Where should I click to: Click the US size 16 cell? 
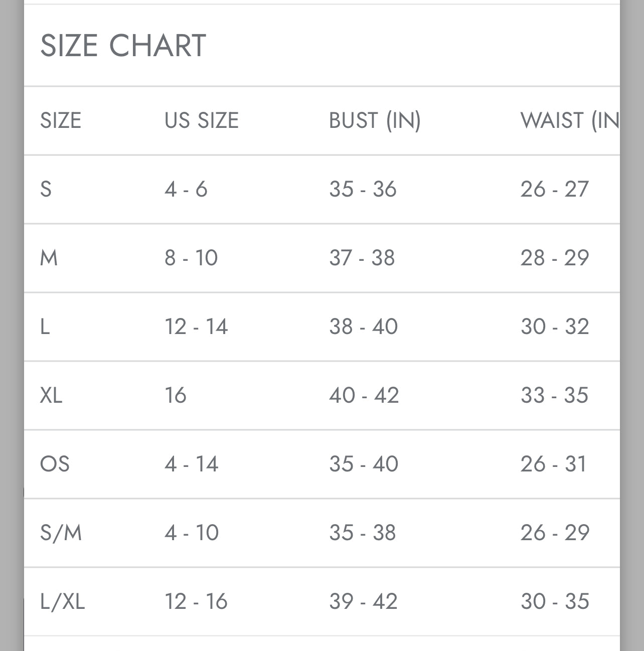(176, 395)
